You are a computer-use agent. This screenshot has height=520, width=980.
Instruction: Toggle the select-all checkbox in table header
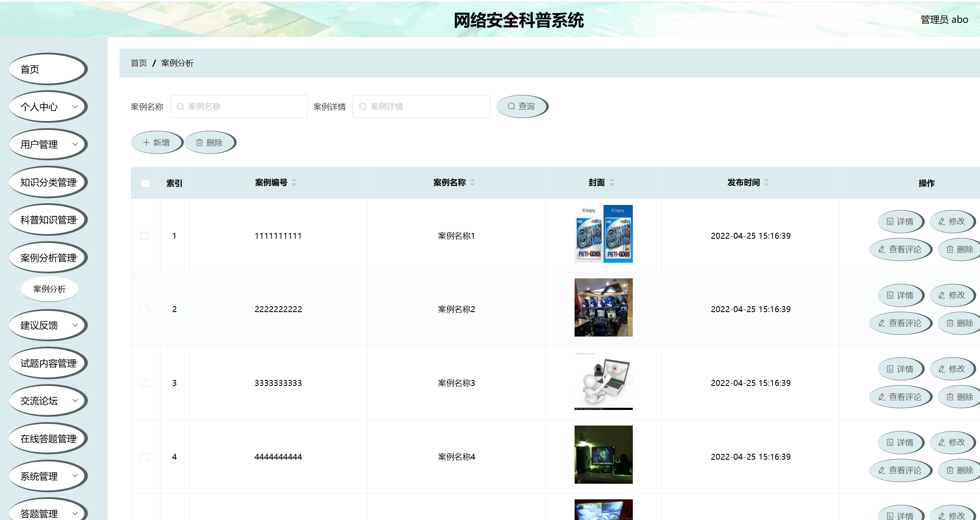pyautogui.click(x=145, y=183)
